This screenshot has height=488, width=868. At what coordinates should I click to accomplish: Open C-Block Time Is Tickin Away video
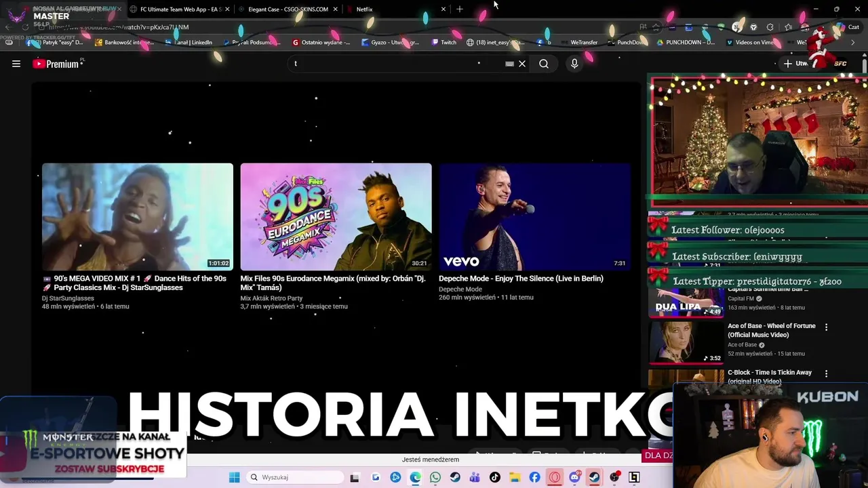(770, 376)
